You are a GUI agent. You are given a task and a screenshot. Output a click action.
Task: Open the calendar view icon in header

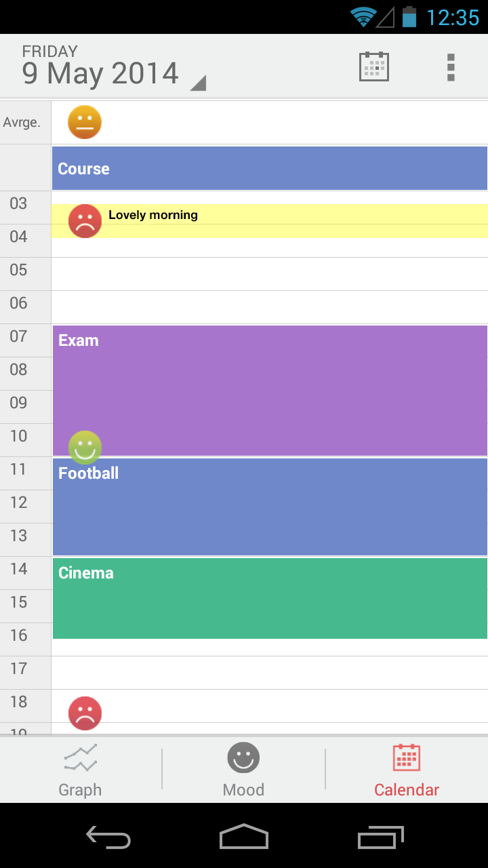click(x=373, y=66)
